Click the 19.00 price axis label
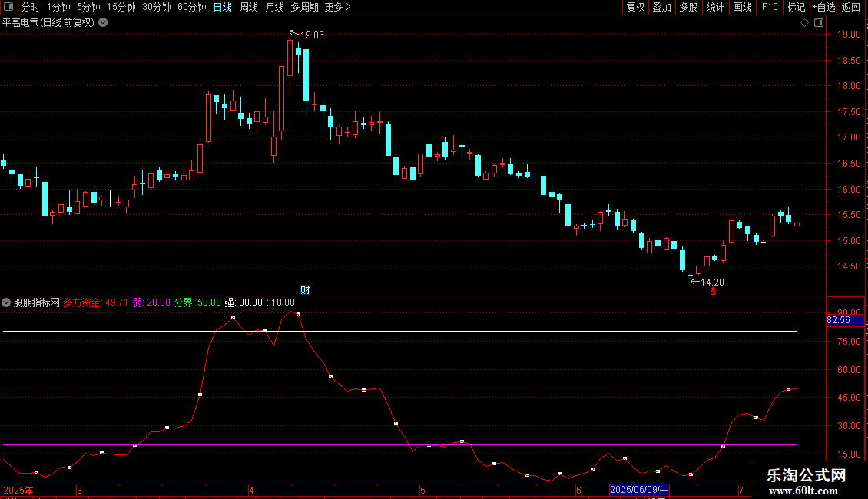 pos(849,35)
